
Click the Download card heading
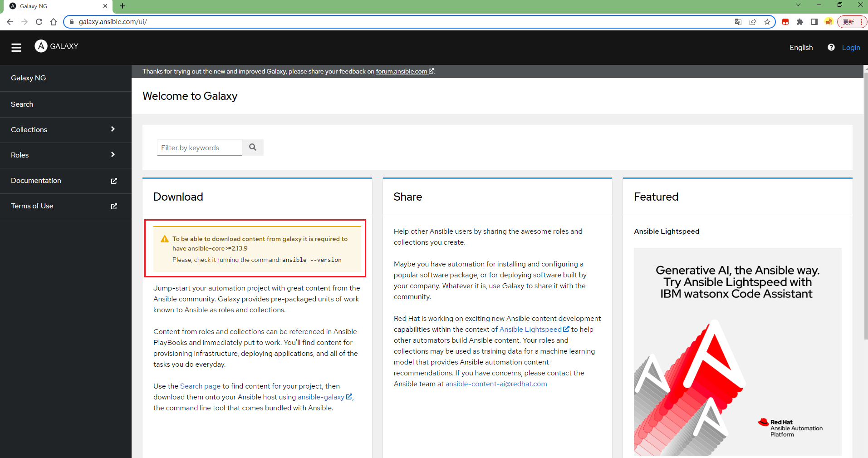tap(178, 197)
